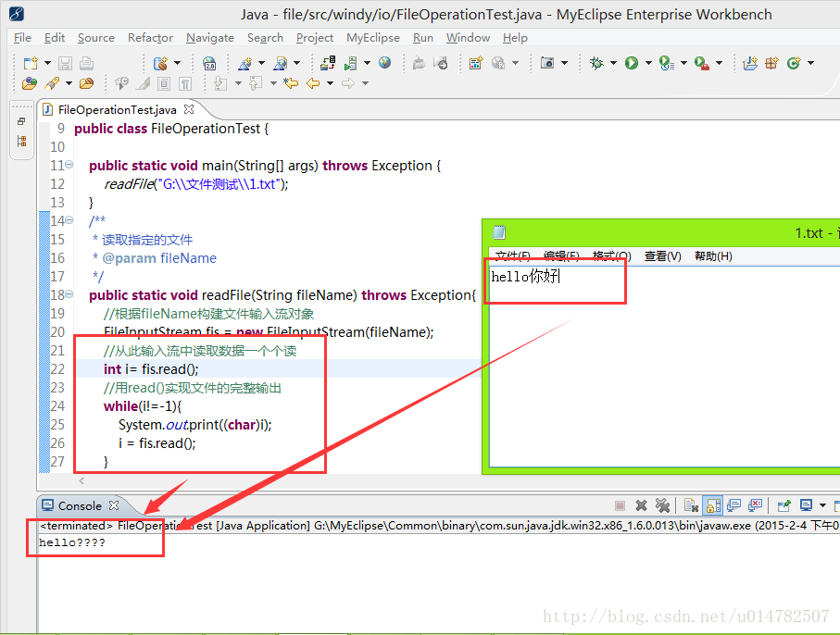Screen dimensions: 840x635
Task: Click the Display Selected Console monitor icon
Action: (806, 504)
